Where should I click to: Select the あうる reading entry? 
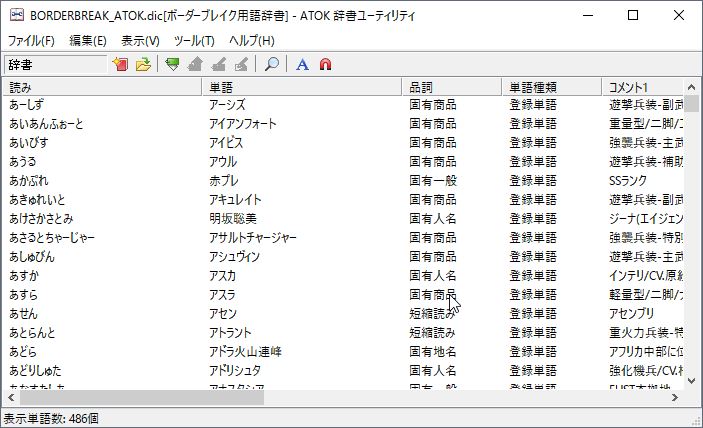pos(23,161)
